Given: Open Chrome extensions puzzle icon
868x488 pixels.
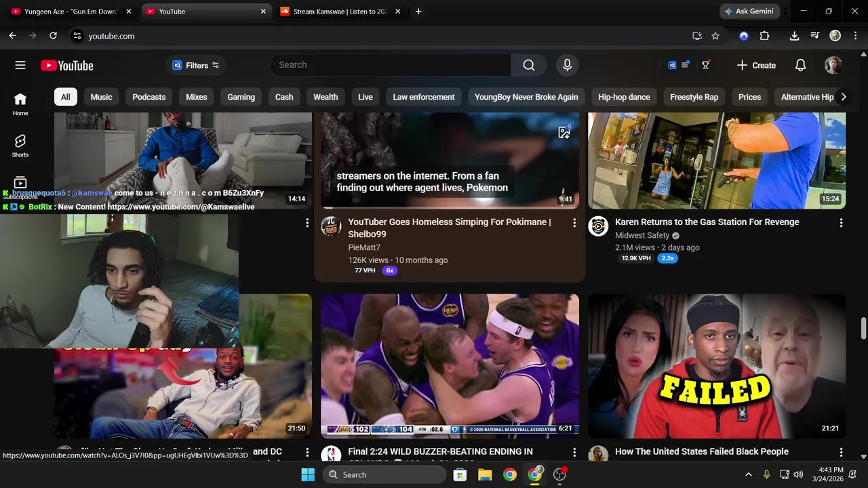Looking at the screenshot, I should pos(764,36).
